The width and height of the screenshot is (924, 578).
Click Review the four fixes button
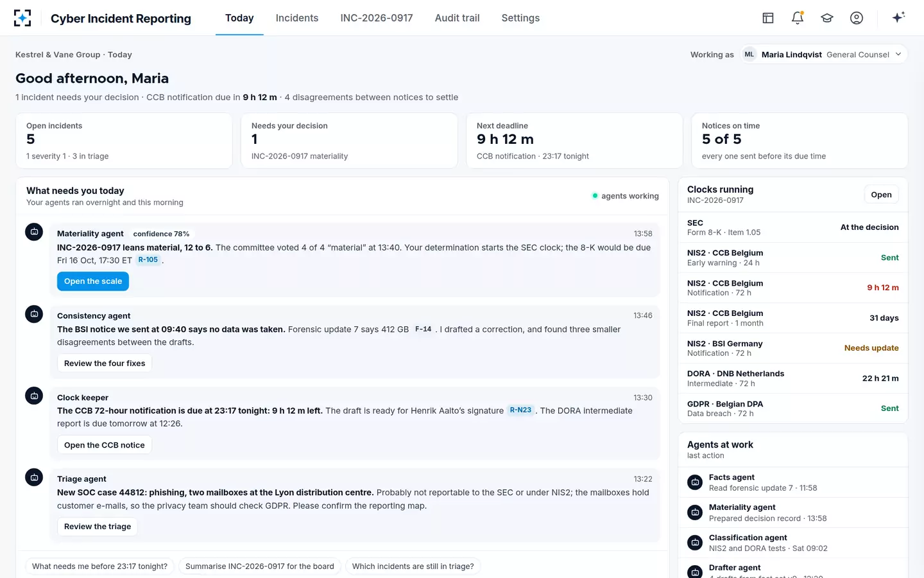(105, 363)
